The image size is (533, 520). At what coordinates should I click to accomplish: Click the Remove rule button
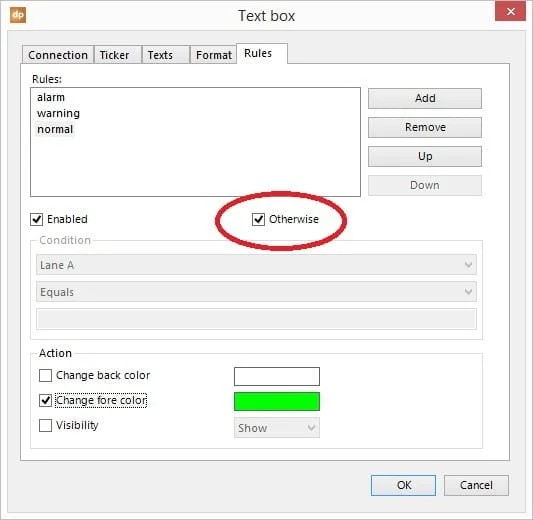pyautogui.click(x=425, y=127)
